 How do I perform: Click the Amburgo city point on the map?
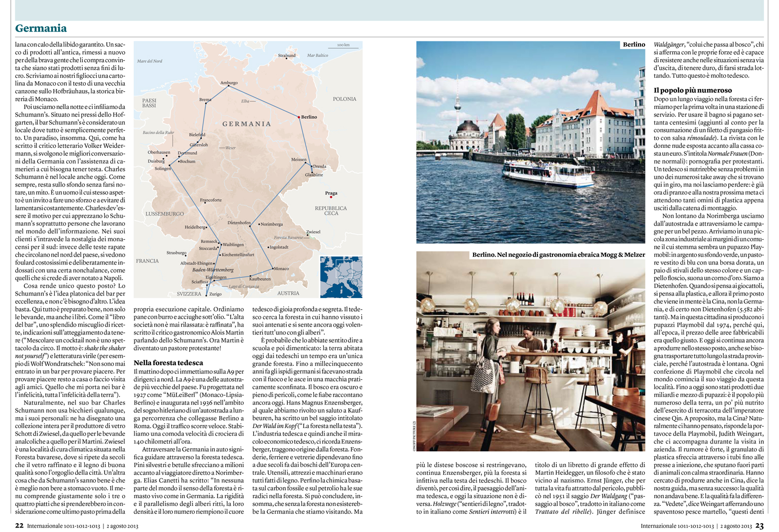tap(228, 87)
